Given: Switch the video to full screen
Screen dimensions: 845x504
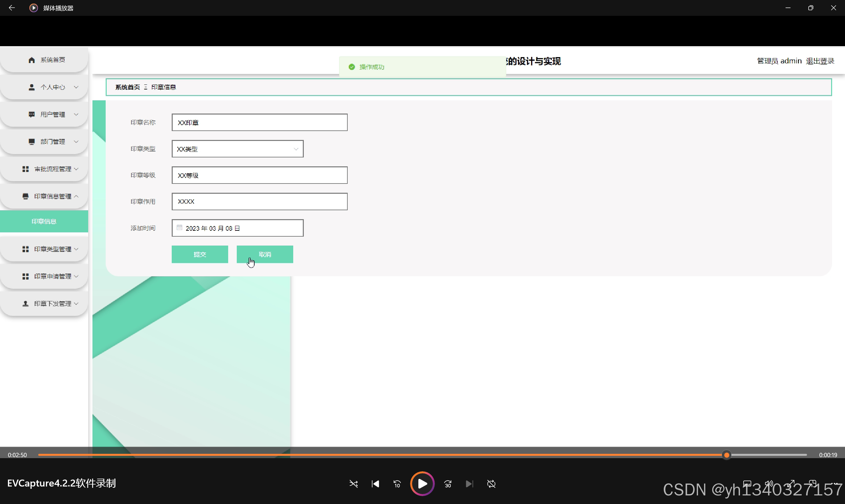Looking at the screenshot, I should click(791, 484).
